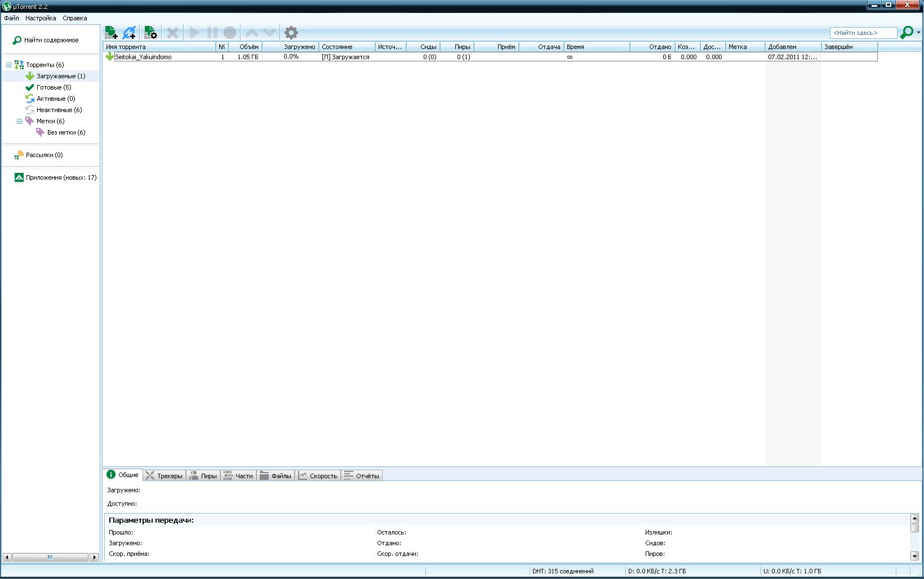Click the Start torrent play icon
This screenshot has width=924, height=579.
[194, 33]
